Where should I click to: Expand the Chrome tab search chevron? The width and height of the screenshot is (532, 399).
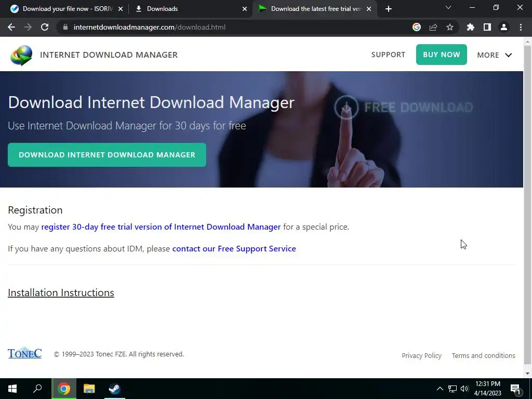tap(448, 7)
